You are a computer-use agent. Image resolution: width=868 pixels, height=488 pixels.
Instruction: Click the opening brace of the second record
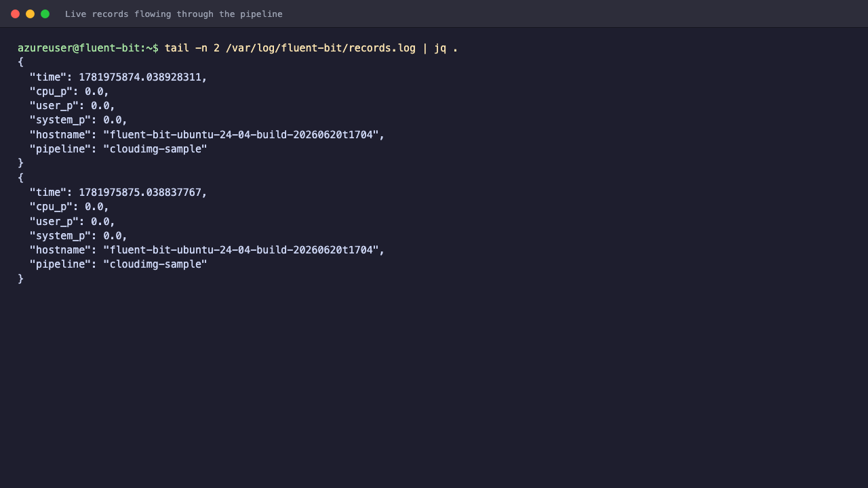(x=20, y=178)
